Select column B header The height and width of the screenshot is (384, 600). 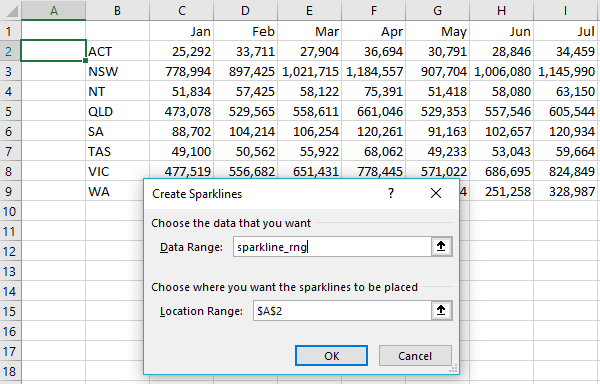pos(117,10)
